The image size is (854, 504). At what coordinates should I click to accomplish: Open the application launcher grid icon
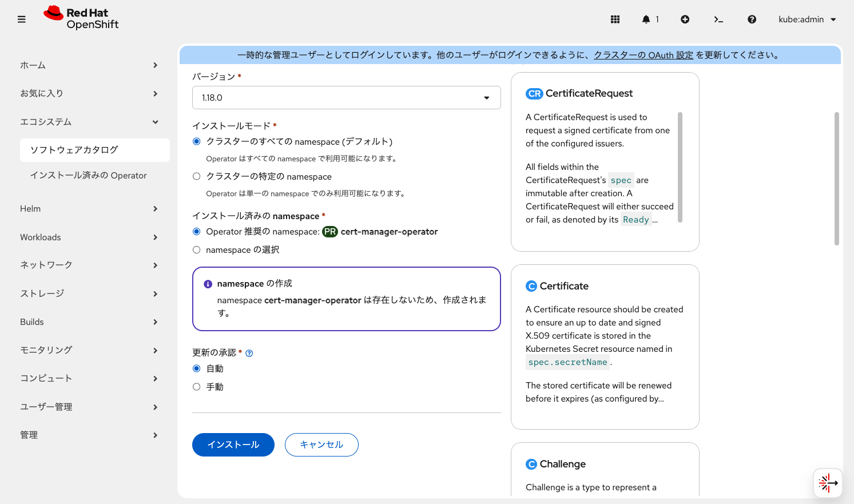[615, 19]
